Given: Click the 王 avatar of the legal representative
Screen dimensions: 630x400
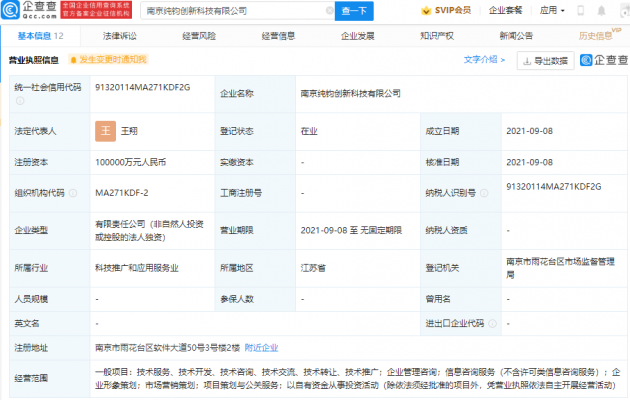Looking at the screenshot, I should [x=104, y=129].
